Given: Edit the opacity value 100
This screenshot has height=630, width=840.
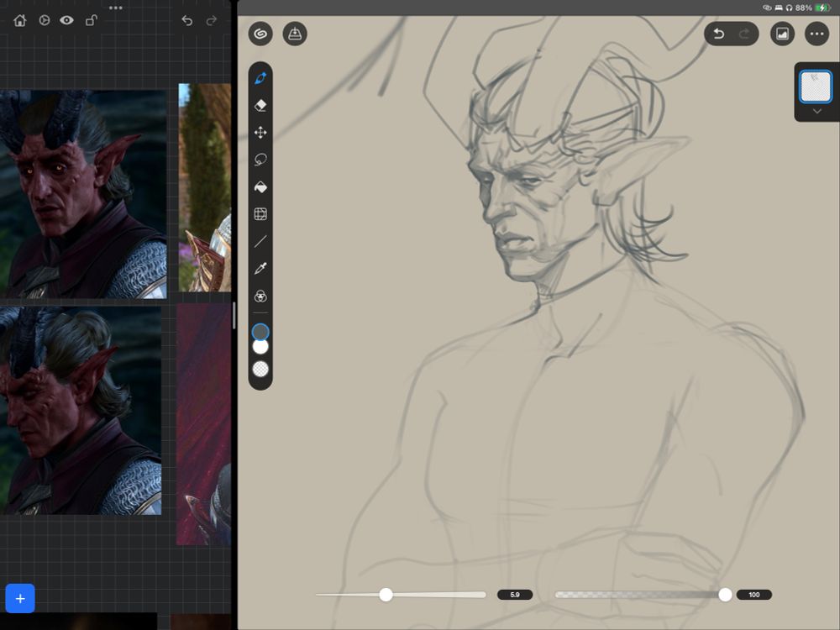Looking at the screenshot, I should 754,595.
